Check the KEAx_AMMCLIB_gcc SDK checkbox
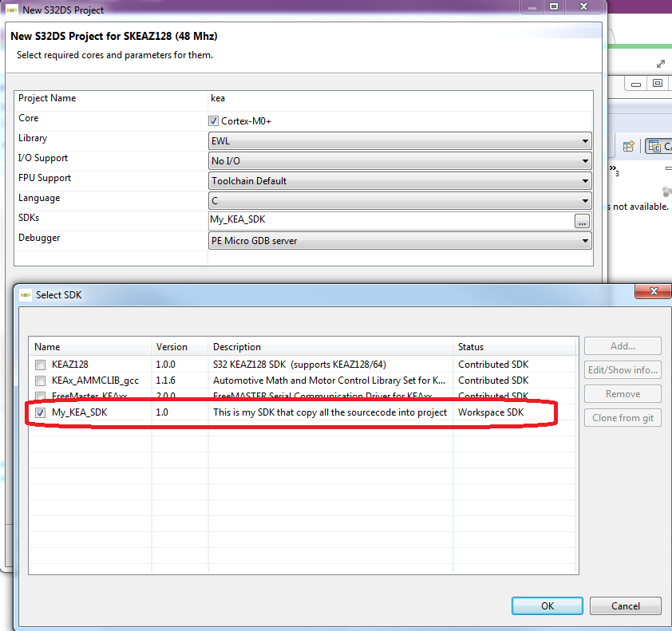The width and height of the screenshot is (672, 631). [x=40, y=381]
